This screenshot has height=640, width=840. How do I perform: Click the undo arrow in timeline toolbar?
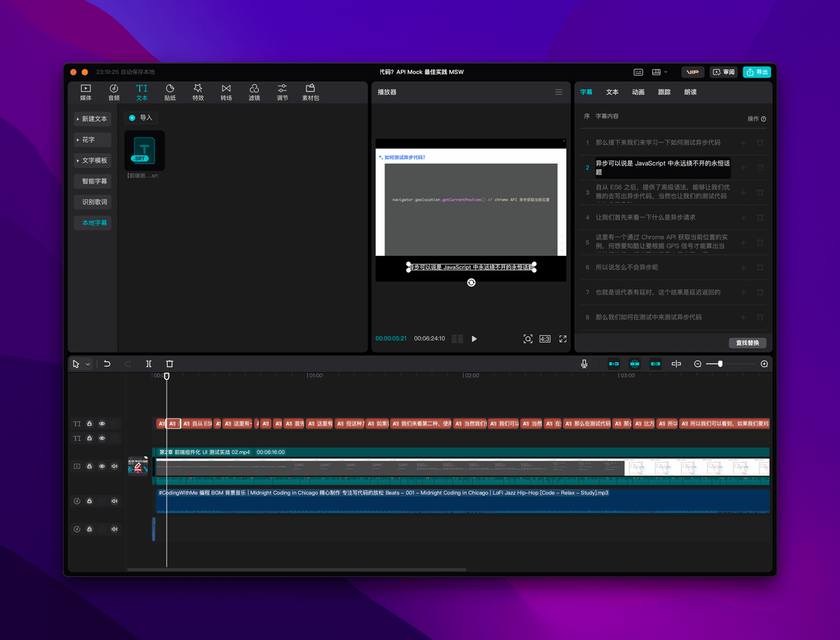pyautogui.click(x=107, y=364)
